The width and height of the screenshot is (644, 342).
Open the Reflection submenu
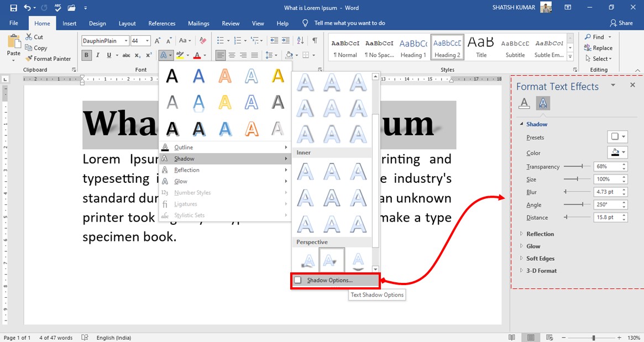(187, 170)
